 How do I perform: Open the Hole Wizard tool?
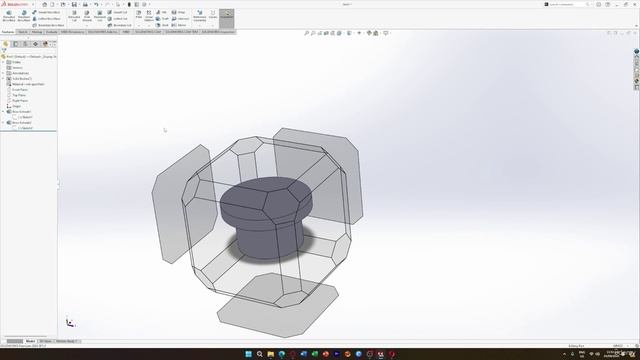(87, 16)
